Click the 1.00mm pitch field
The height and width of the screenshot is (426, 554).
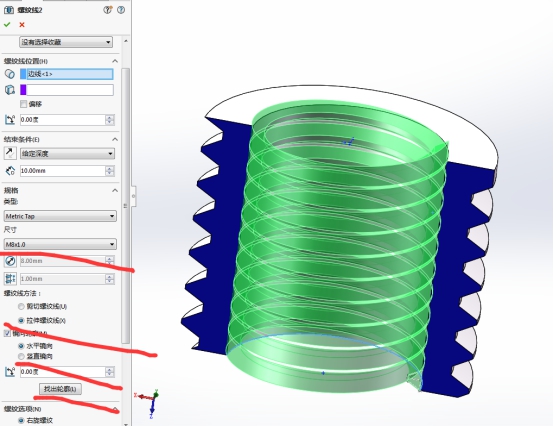(63, 279)
